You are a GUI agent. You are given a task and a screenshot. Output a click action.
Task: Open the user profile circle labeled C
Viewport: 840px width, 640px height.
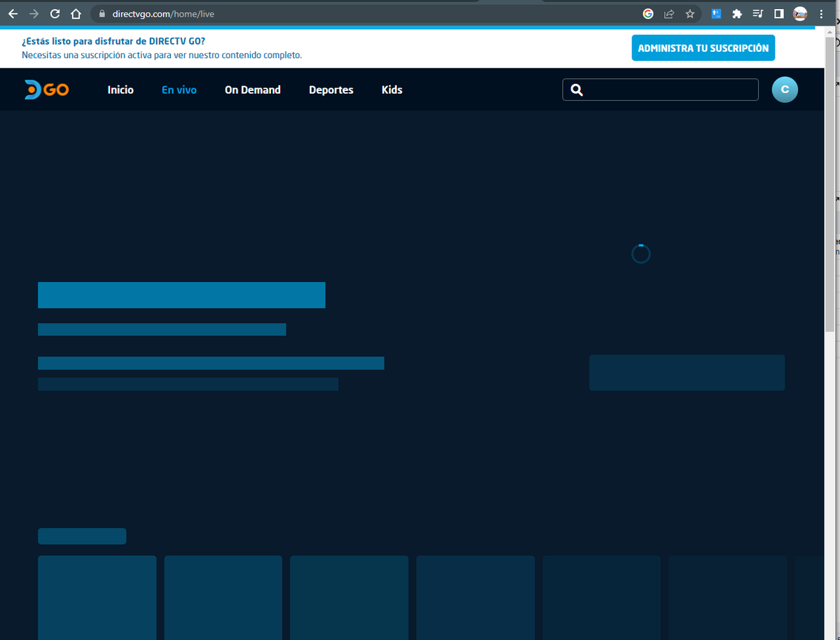785,90
